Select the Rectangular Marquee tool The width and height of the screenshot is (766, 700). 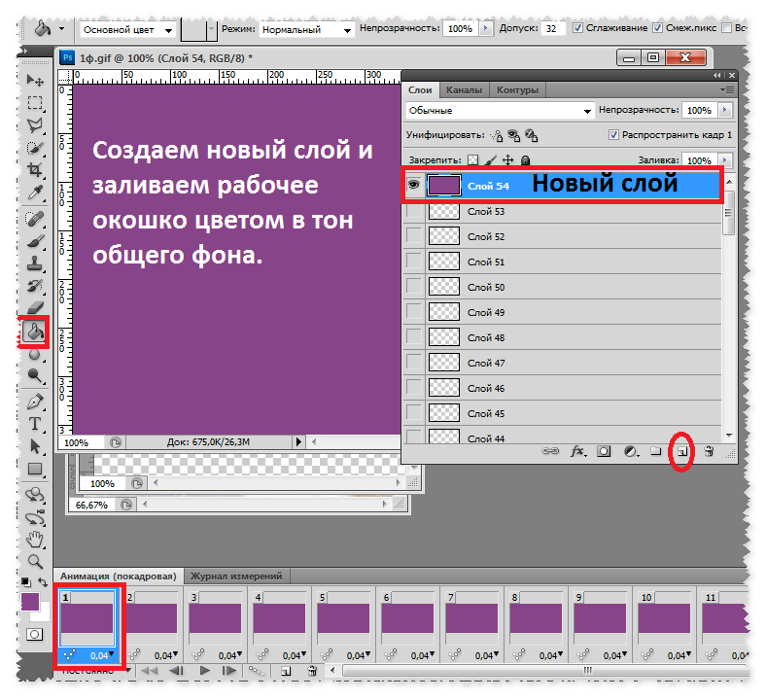35,103
